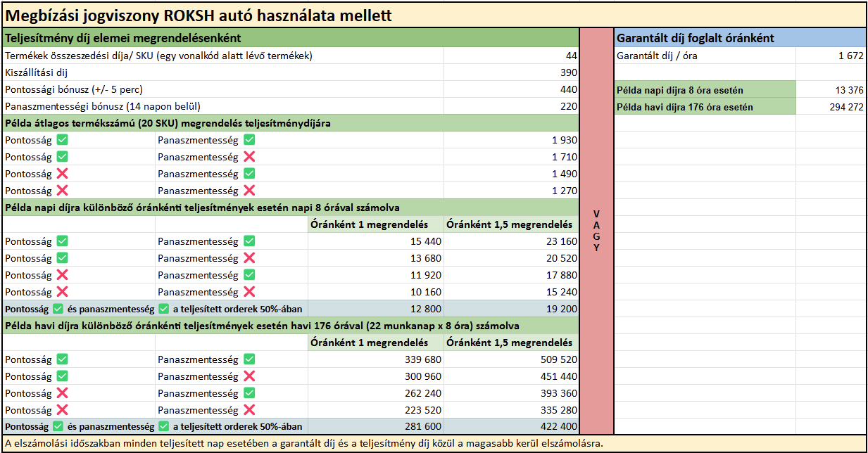This screenshot has width=868, height=453.
Task: Click Pontosság red cross in the 1 490 row
Action: click(62, 174)
